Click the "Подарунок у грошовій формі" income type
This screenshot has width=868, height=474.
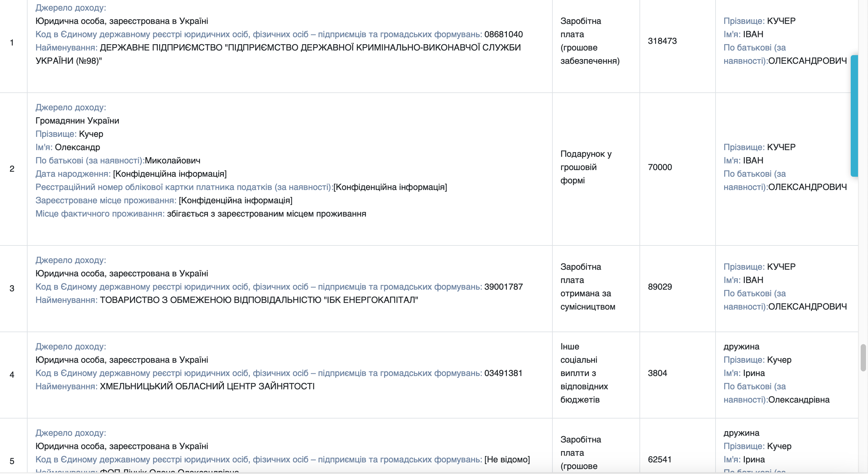586,167
